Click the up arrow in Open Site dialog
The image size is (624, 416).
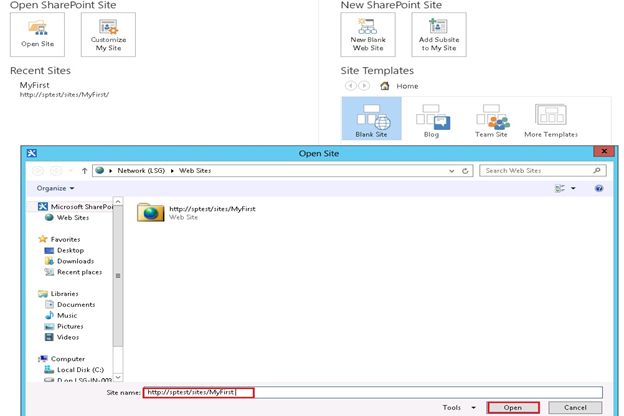tap(84, 171)
